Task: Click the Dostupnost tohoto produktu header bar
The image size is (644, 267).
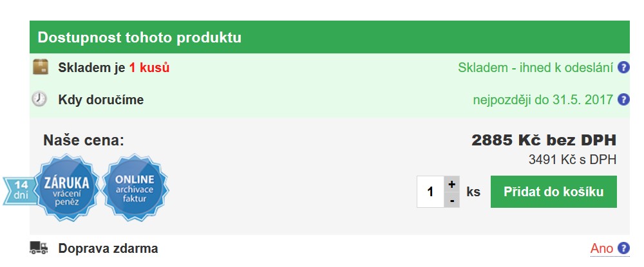Action: pyautogui.click(x=329, y=37)
